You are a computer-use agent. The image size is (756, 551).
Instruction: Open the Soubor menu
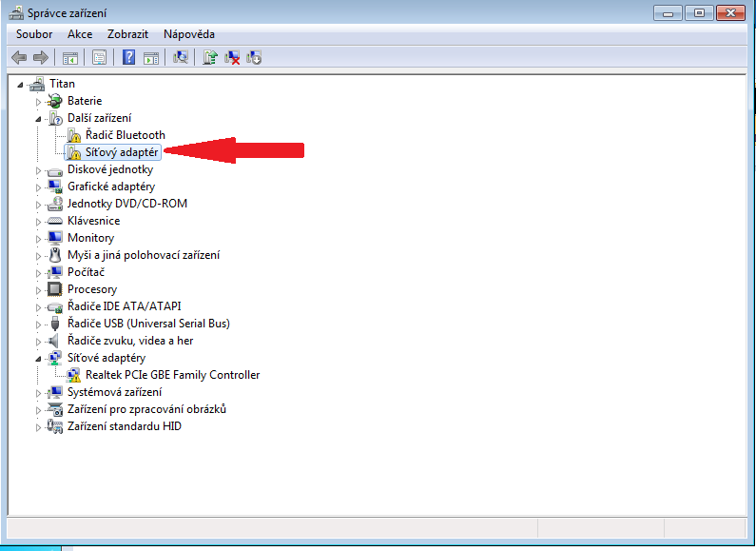pyautogui.click(x=34, y=34)
